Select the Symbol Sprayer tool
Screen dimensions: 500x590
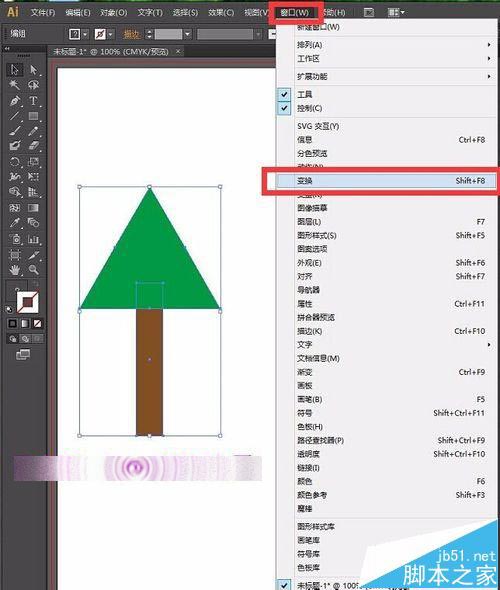pos(15,239)
